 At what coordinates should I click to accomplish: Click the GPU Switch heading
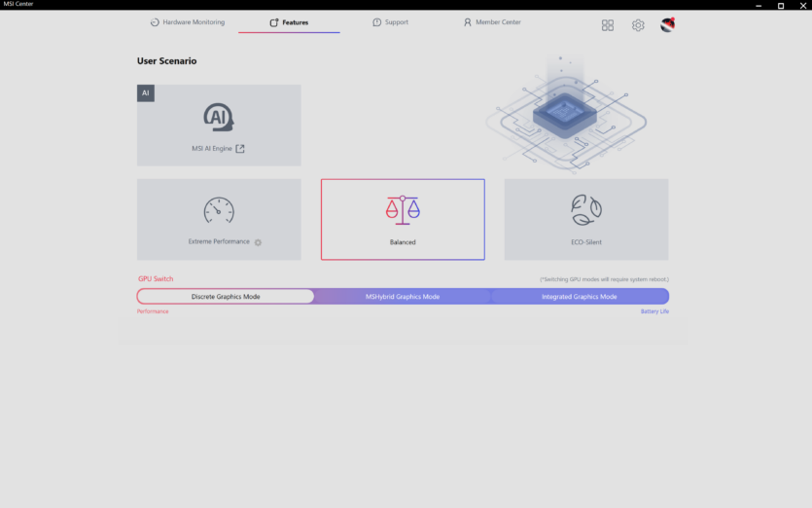click(156, 279)
